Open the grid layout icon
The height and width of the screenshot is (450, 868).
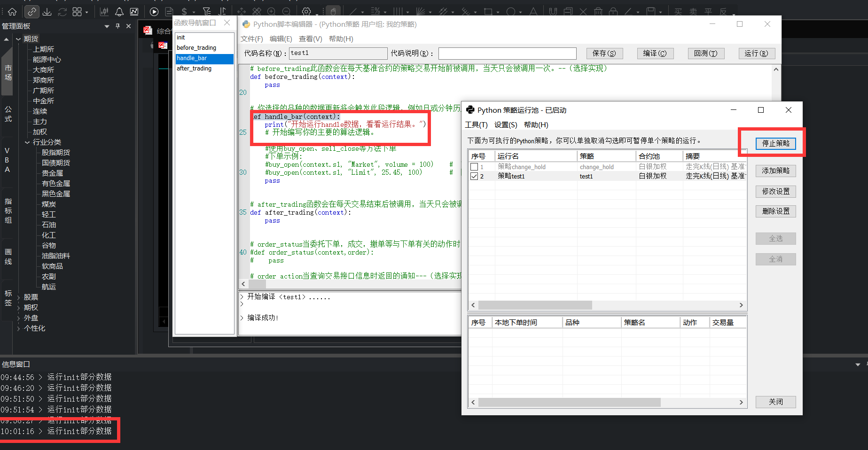(77, 12)
